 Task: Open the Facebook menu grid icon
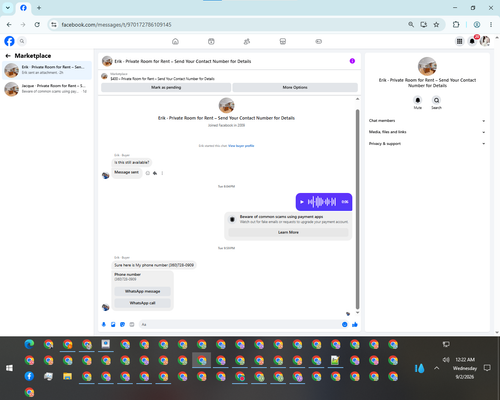(x=459, y=41)
